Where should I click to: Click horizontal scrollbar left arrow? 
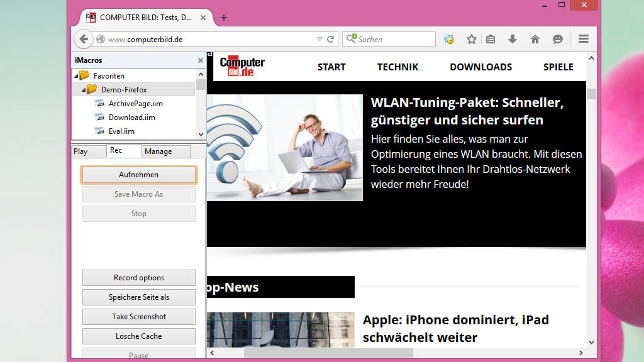212,353
